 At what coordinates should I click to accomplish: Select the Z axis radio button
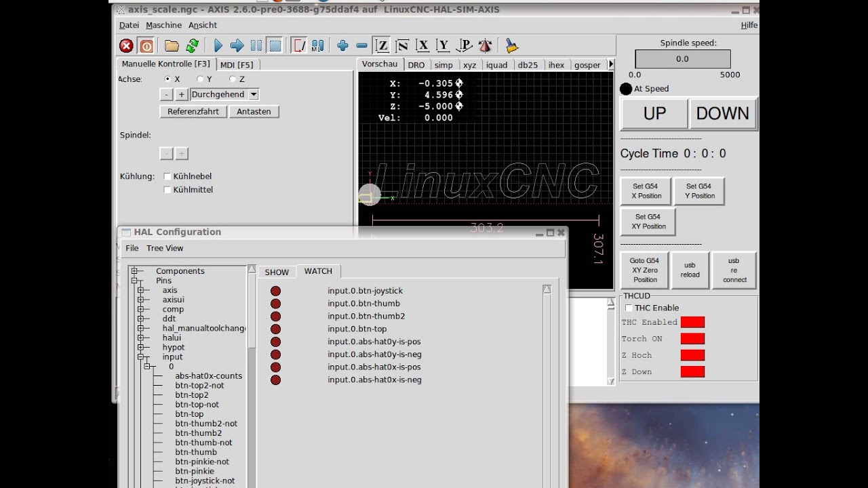tap(233, 79)
